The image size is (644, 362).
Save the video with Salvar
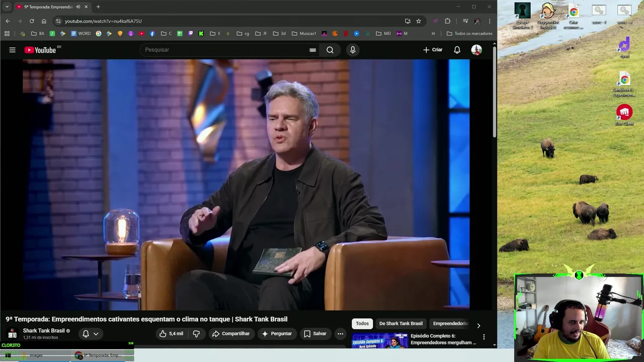coord(315,333)
